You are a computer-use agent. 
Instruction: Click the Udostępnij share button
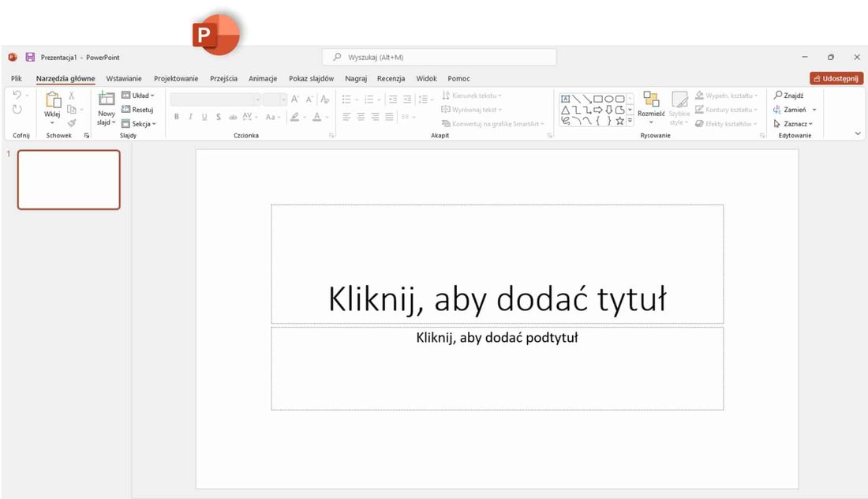tap(836, 78)
